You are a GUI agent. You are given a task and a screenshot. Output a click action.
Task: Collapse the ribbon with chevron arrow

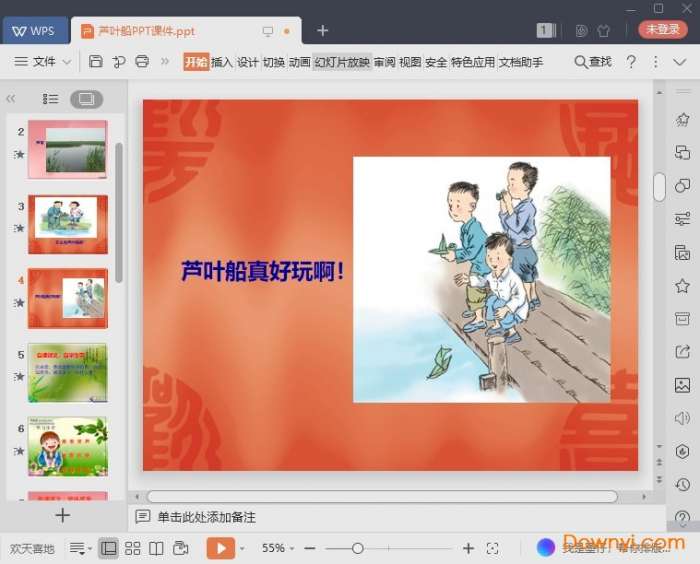[679, 62]
